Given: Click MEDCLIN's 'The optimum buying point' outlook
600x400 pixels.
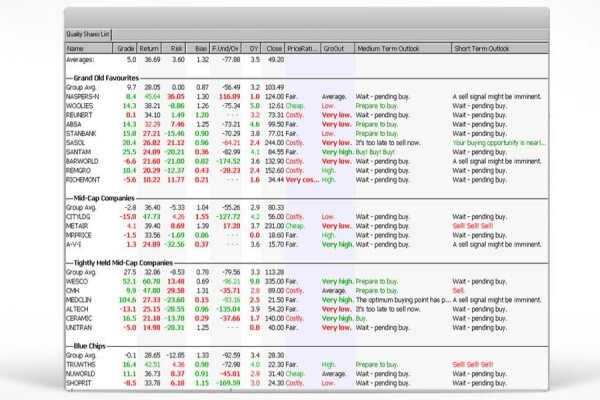Looking at the screenshot, I should [403, 300].
